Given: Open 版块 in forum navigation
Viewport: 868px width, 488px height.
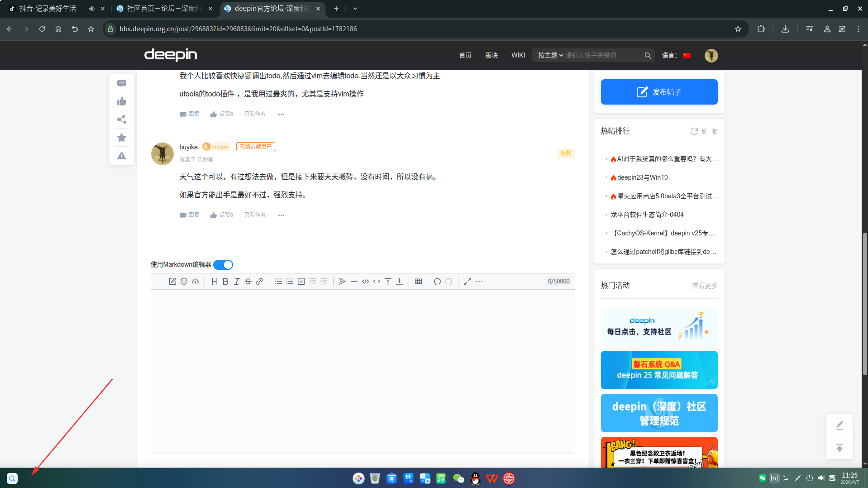Looking at the screenshot, I should coord(491,56).
